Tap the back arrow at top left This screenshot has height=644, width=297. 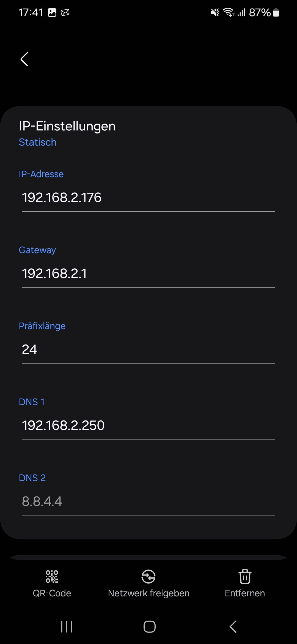[24, 59]
